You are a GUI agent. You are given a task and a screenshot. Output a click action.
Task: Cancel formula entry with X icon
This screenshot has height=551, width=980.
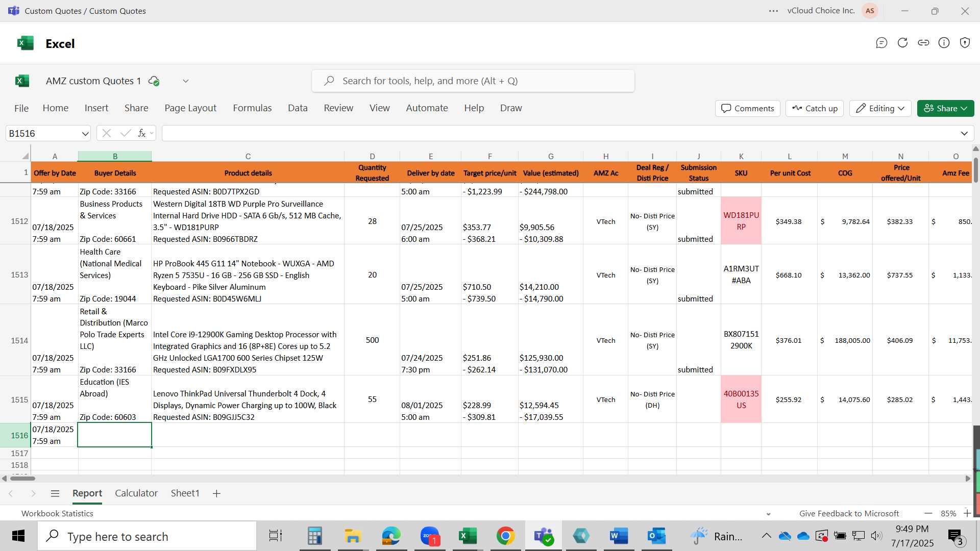106,133
